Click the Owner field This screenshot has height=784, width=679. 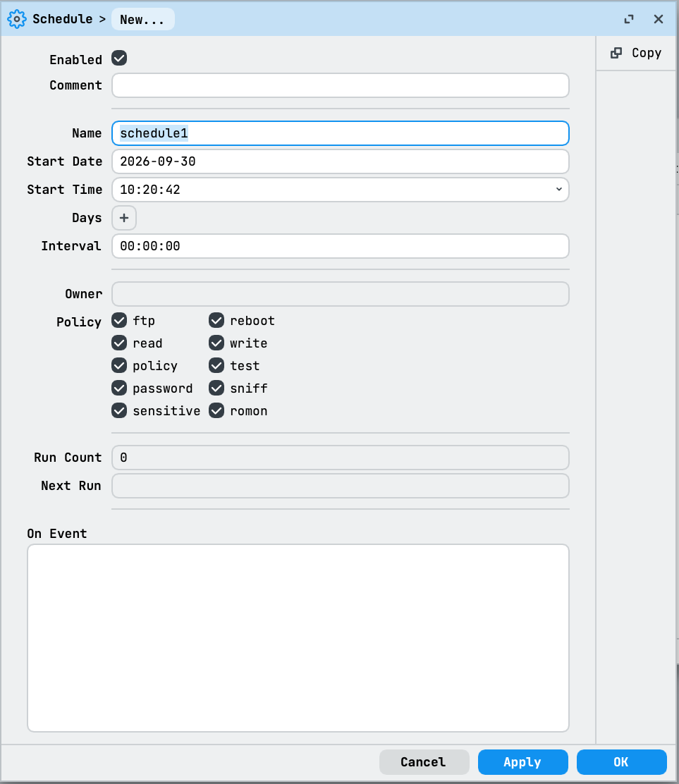click(x=341, y=294)
